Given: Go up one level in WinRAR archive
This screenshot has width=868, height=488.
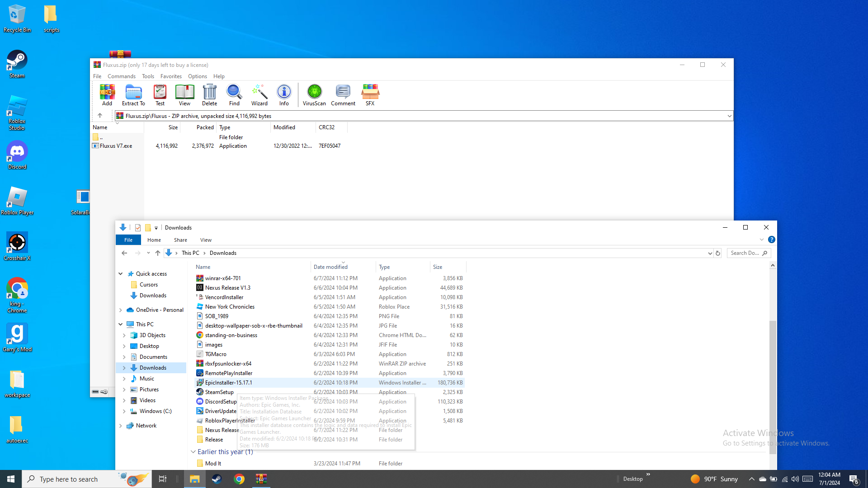Looking at the screenshot, I should (x=100, y=116).
